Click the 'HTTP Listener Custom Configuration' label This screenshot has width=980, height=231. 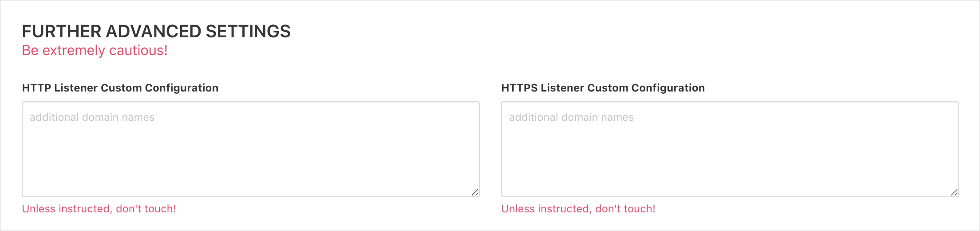[x=120, y=88]
